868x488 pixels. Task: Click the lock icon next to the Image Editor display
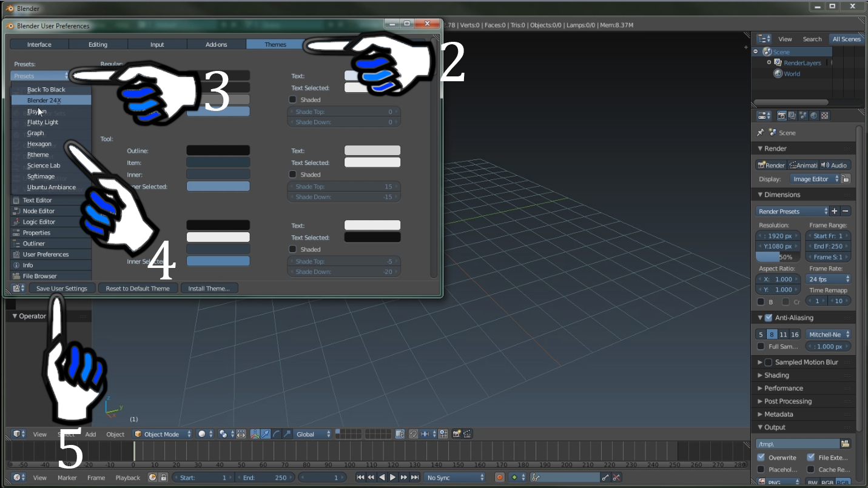click(846, 179)
